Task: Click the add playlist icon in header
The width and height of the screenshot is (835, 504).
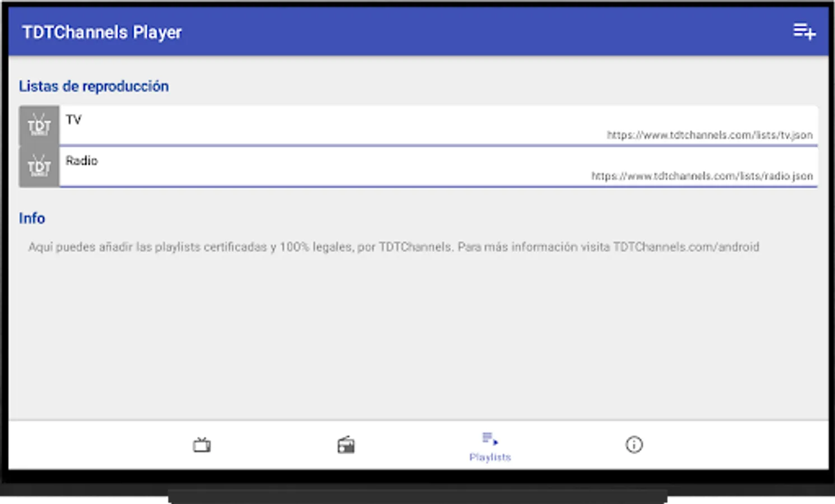Action: coord(804,31)
